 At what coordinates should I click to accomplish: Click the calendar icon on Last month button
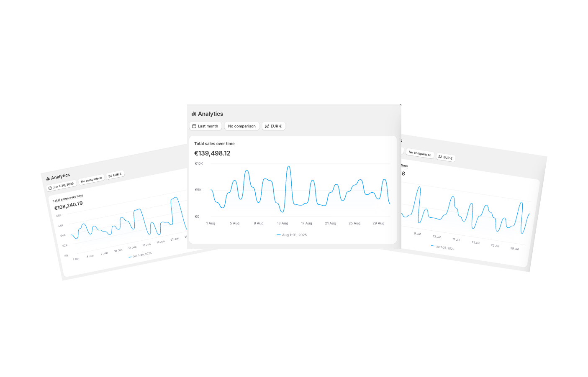(x=194, y=126)
